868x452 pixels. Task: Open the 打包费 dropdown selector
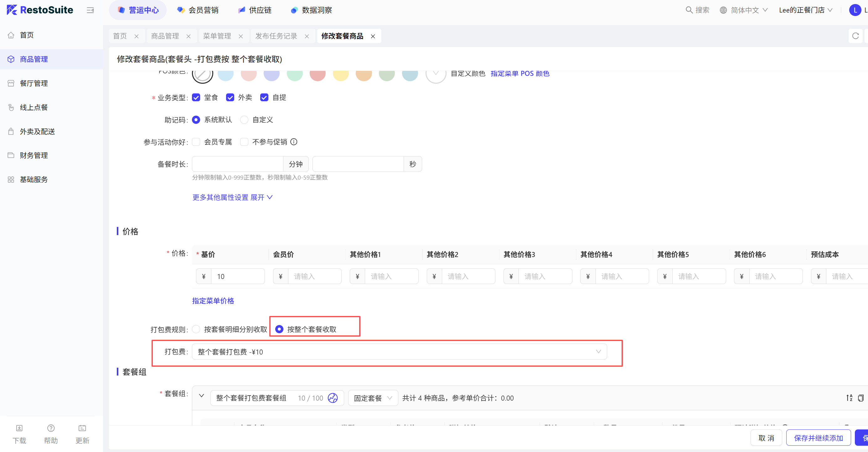point(399,351)
